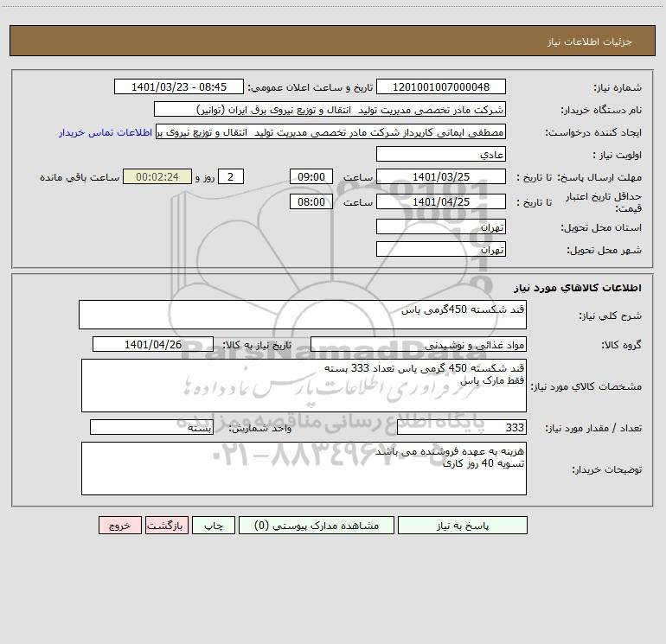Click price validity time 08:00

pyautogui.click(x=311, y=201)
